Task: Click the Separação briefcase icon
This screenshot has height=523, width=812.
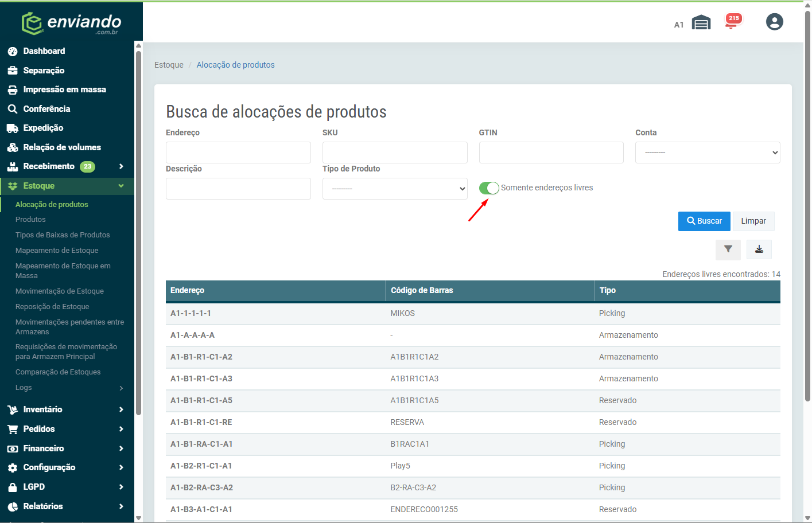Action: (13, 71)
